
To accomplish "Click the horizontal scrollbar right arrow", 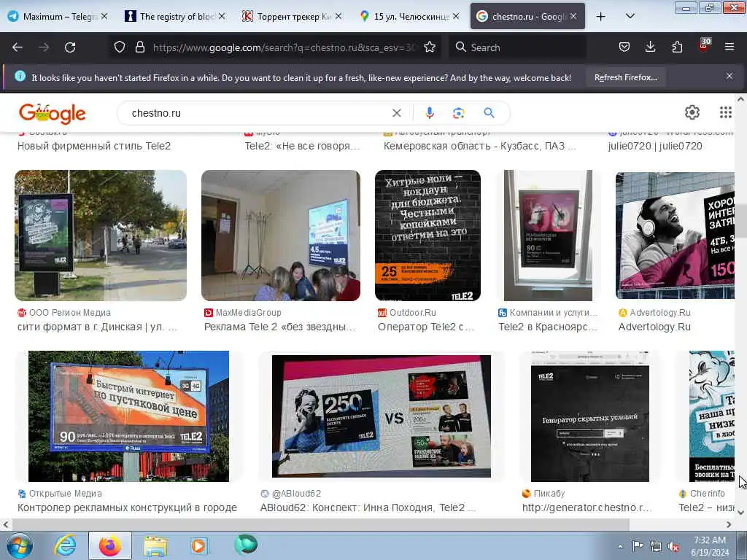I will [x=729, y=524].
